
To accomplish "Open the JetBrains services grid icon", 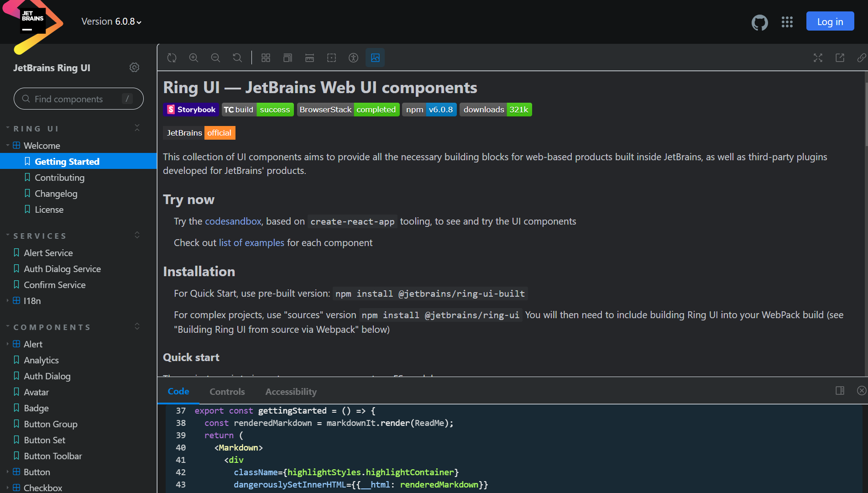I will tap(787, 22).
